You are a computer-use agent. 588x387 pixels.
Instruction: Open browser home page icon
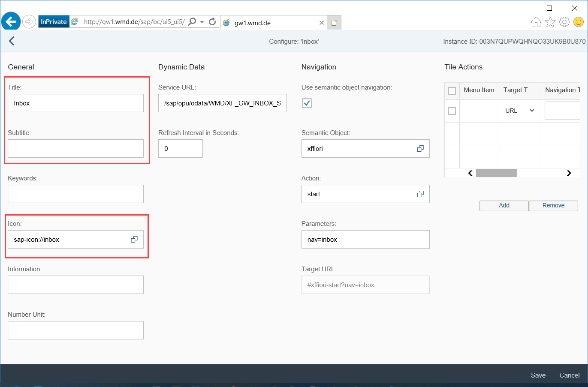tap(536, 22)
